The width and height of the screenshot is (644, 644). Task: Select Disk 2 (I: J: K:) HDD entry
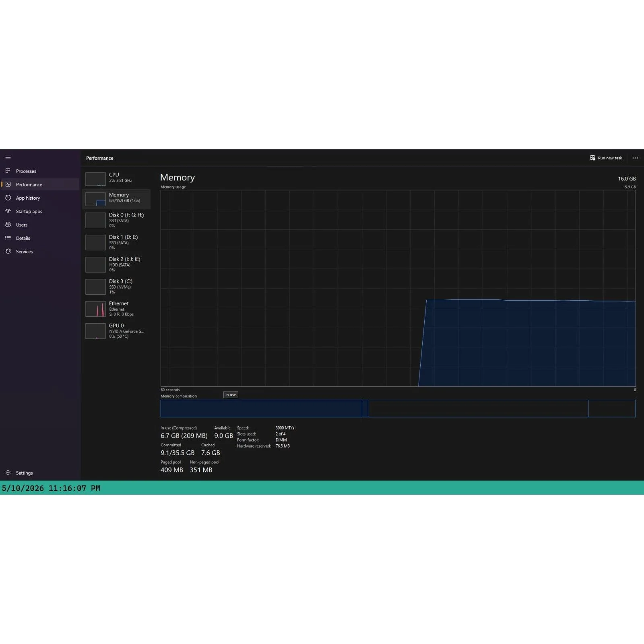[116, 264]
